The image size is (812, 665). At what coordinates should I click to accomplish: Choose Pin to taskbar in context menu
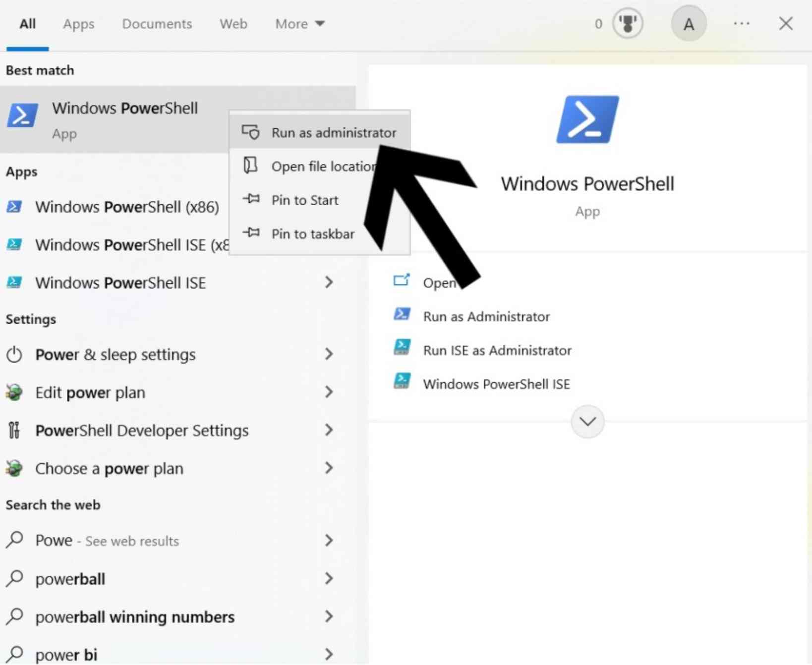(x=320, y=233)
